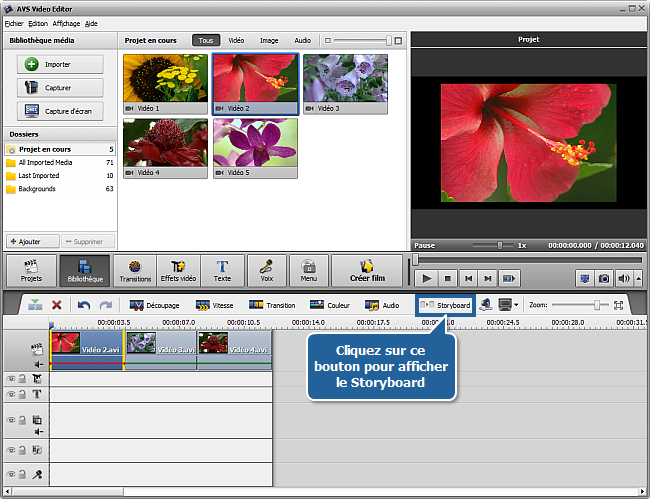Screen dimensions: 650x499
Task: Click the Importer button
Action: (60, 64)
